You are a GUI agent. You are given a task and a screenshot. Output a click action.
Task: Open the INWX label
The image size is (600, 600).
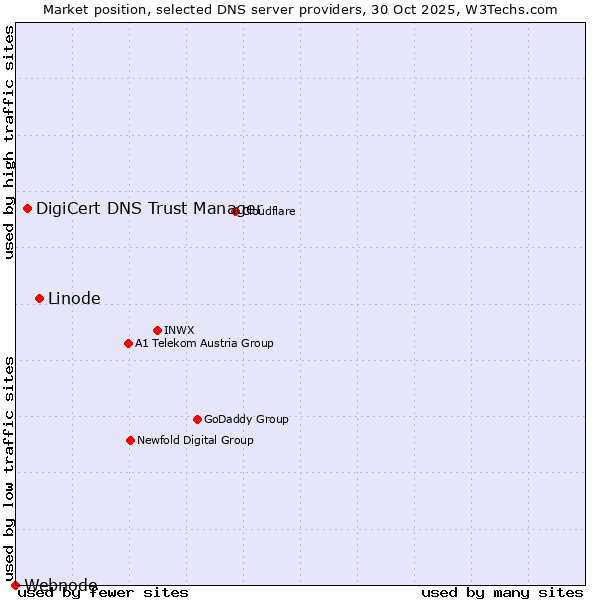click(x=179, y=330)
